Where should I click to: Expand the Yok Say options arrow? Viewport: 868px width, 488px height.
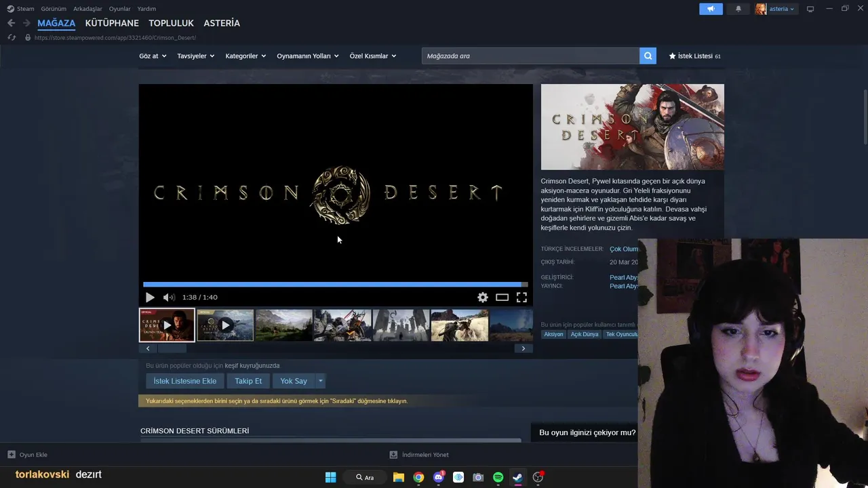(x=321, y=381)
